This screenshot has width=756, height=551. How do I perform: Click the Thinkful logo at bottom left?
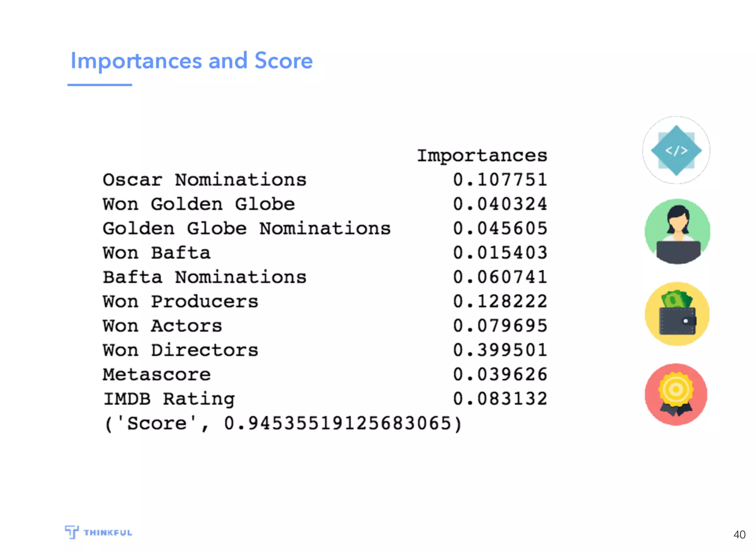click(x=98, y=532)
